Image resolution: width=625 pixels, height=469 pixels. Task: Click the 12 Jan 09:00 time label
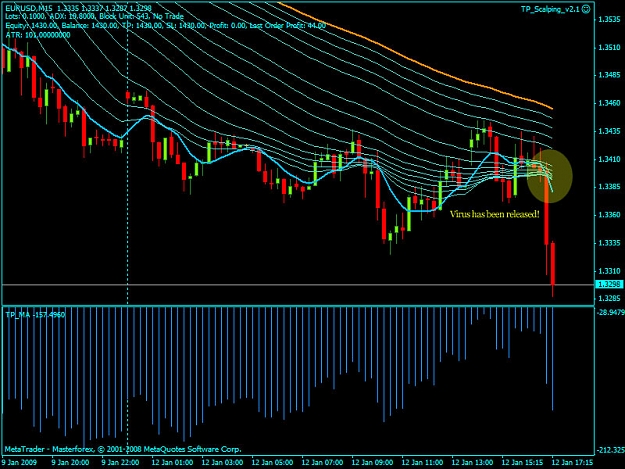click(372, 463)
